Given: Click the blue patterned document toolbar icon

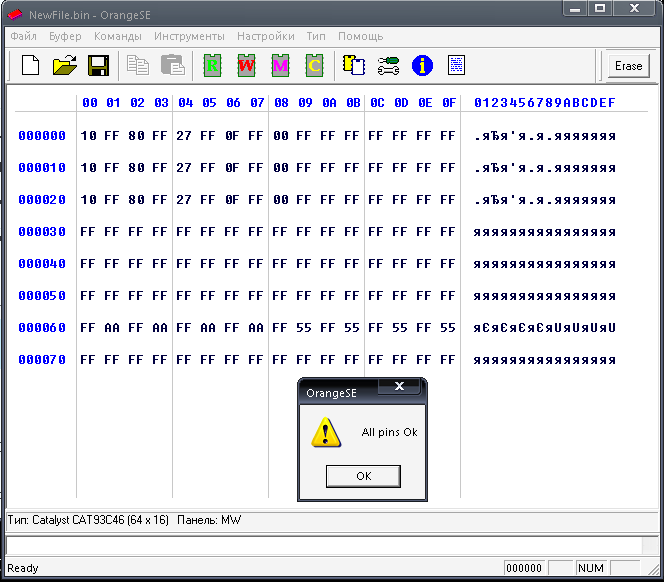Looking at the screenshot, I should pos(456,66).
